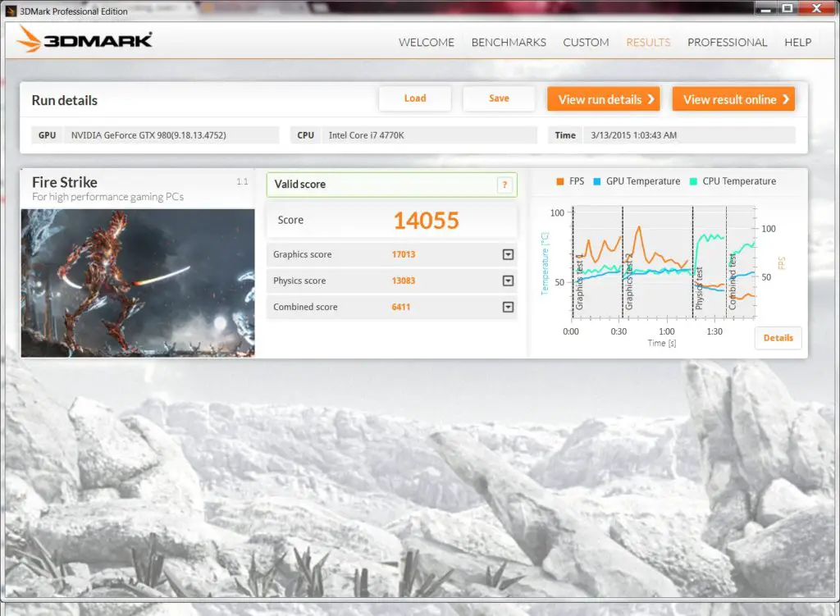Open View run details

(x=604, y=99)
